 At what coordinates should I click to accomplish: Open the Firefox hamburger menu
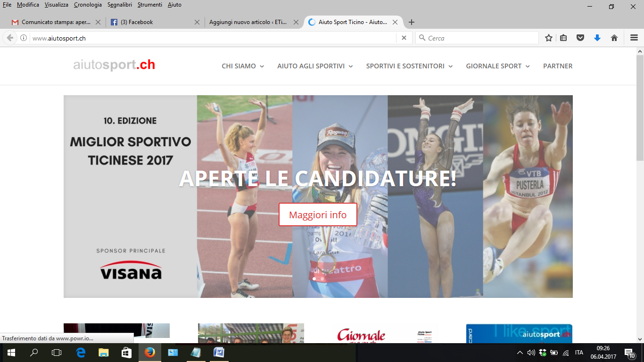tap(634, 38)
